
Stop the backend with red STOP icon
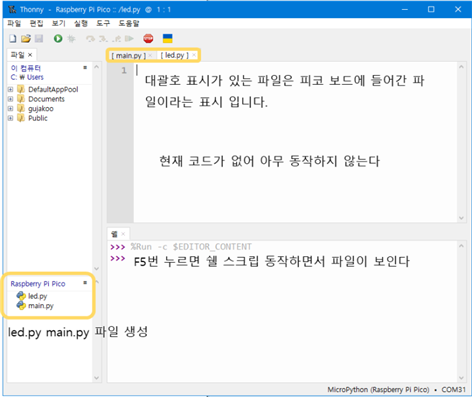148,39
